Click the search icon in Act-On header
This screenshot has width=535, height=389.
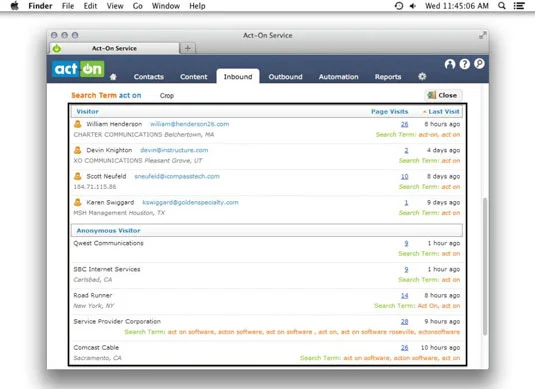tap(479, 64)
